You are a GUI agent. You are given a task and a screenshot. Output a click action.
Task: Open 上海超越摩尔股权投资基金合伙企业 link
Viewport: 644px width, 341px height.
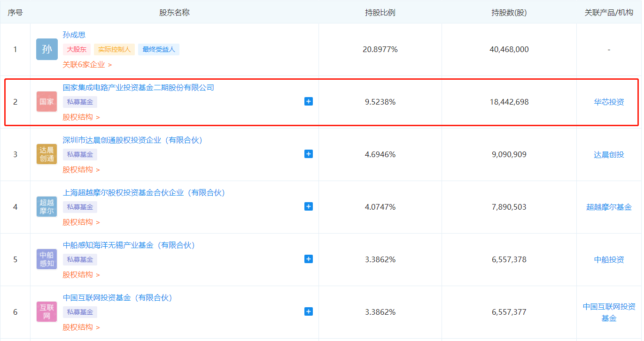click(144, 192)
